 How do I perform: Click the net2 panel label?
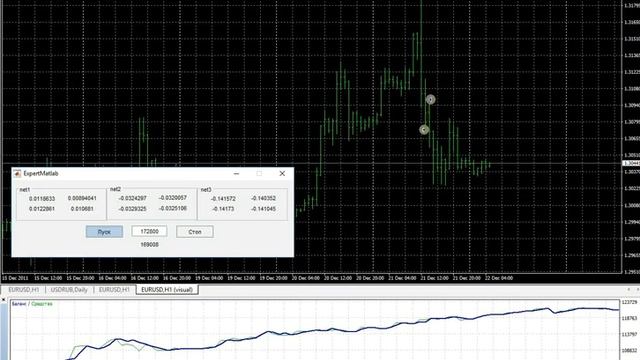(x=115, y=189)
